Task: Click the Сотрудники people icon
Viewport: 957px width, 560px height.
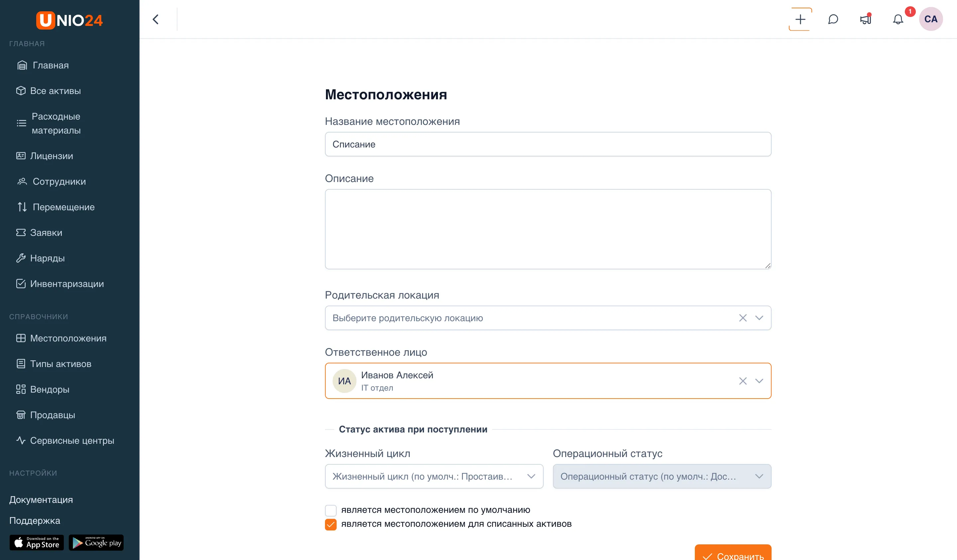Action: [x=22, y=181]
